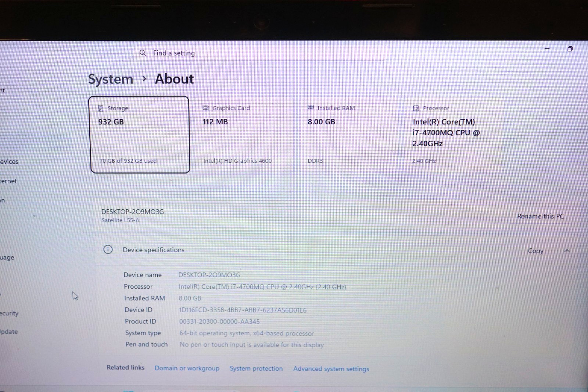Click the Processor card icon
Screen dimensions: 588x392
pyautogui.click(x=416, y=108)
